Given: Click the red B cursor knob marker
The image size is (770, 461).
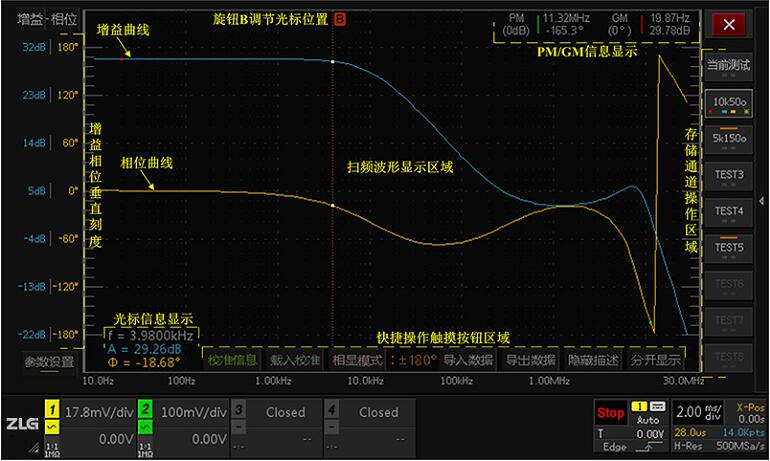Looking at the screenshot, I should click(339, 19).
